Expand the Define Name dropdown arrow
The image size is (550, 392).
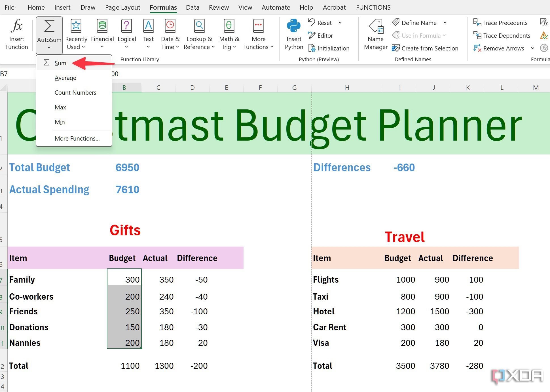tap(445, 23)
